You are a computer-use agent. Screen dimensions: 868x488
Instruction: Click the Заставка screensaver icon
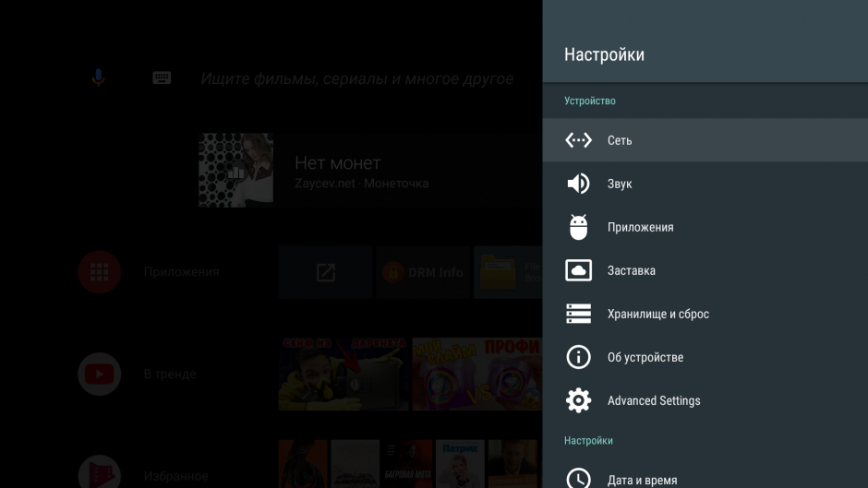(578, 270)
